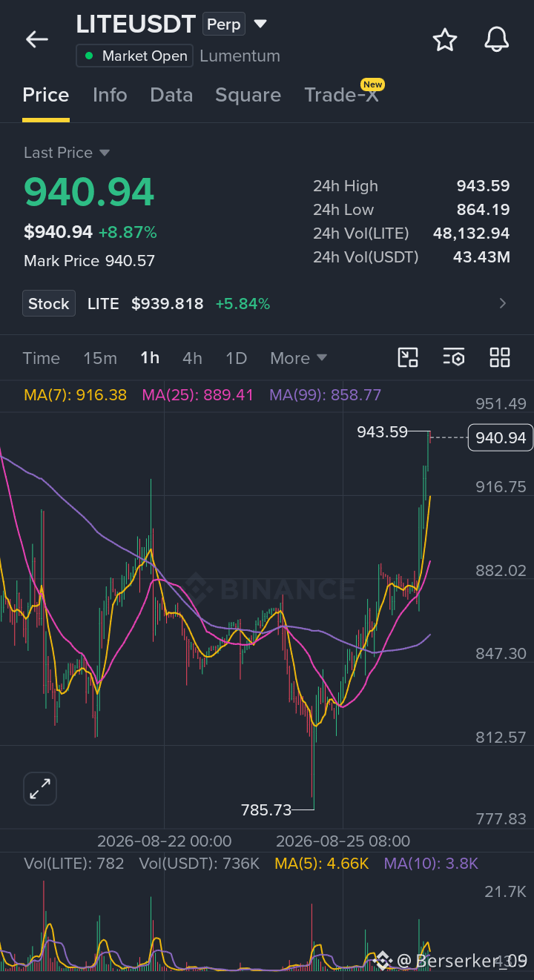Open the LITEUSDT pair selector dropdown
This screenshot has height=980, width=534.
click(x=260, y=24)
